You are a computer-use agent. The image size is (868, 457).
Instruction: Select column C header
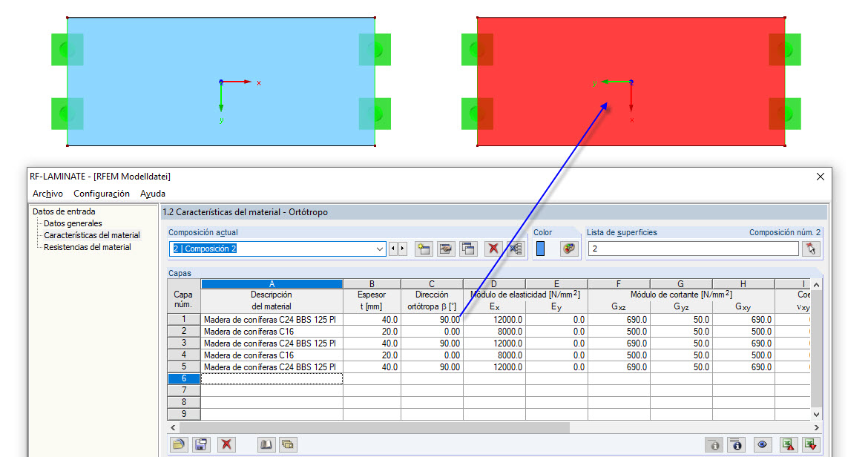click(x=432, y=284)
